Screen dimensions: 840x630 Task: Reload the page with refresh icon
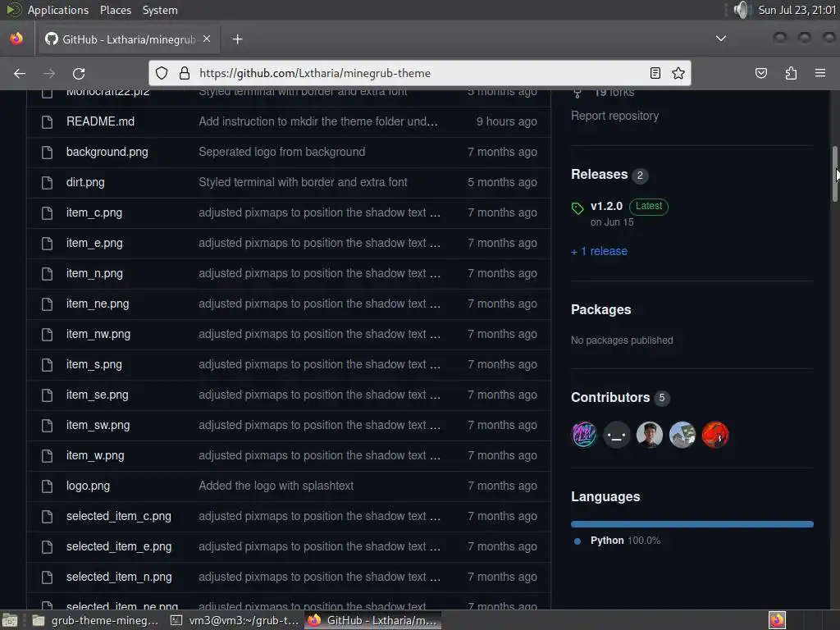click(x=79, y=73)
